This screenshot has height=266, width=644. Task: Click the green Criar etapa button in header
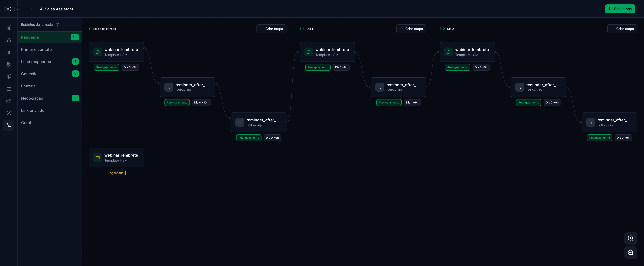(620, 9)
